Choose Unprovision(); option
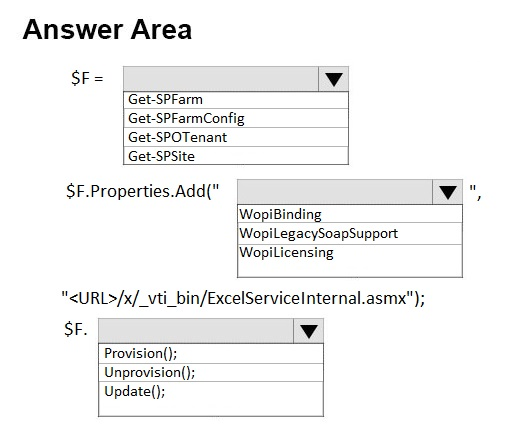This screenshot has height=440, width=506. pos(211,372)
